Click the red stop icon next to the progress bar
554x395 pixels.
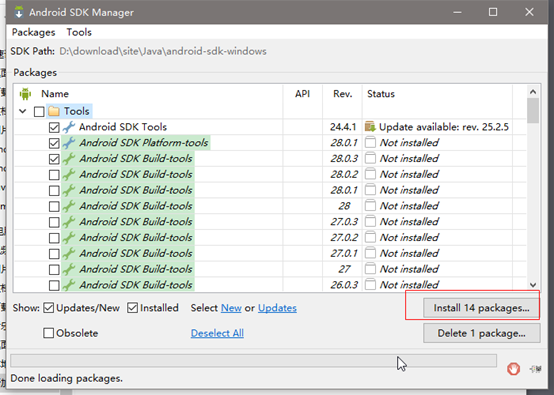[513, 369]
